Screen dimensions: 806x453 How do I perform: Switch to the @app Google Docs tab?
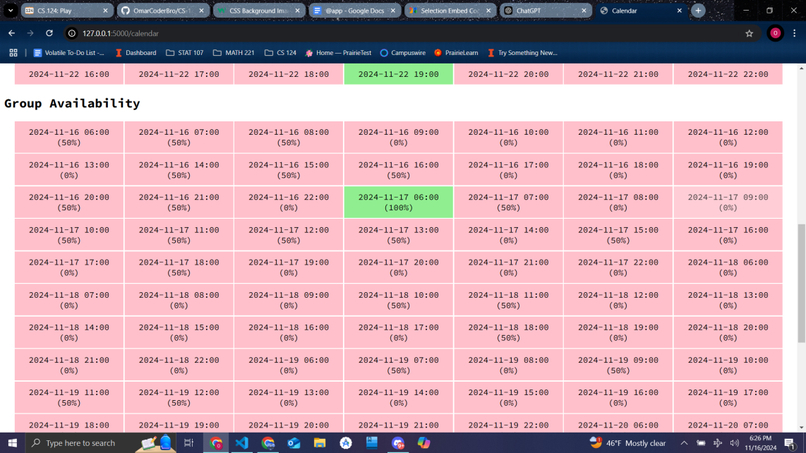[x=355, y=10]
